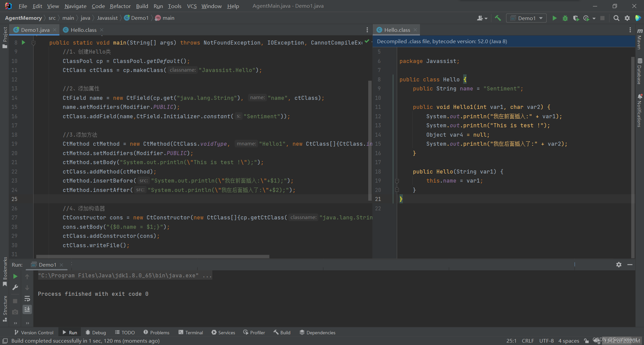The image size is (644, 345).
Task: Open the Dependencies tool window
Action: (x=317, y=332)
